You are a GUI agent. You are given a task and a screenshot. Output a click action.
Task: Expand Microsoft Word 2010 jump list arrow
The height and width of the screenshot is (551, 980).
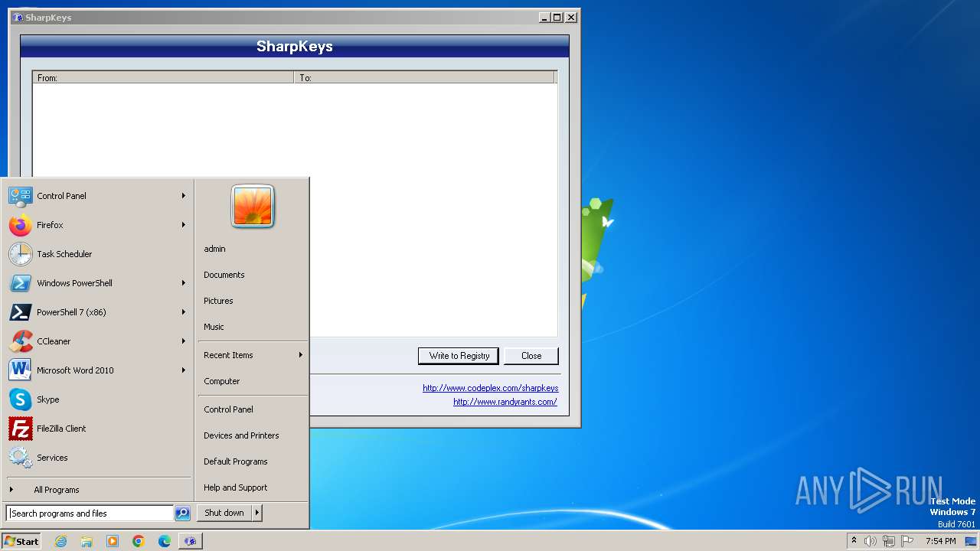184,370
